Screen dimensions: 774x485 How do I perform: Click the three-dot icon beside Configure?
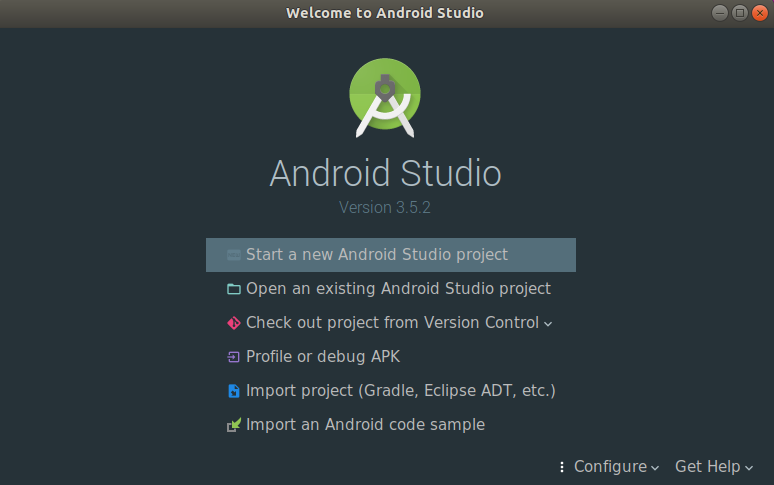[x=562, y=467]
